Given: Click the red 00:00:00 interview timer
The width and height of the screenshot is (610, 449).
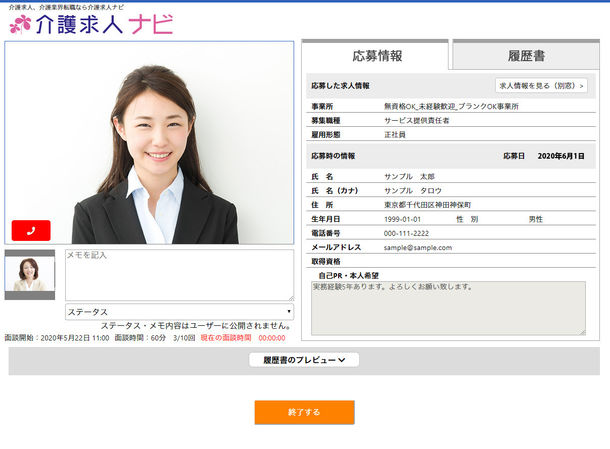Looking at the screenshot, I should (x=272, y=338).
